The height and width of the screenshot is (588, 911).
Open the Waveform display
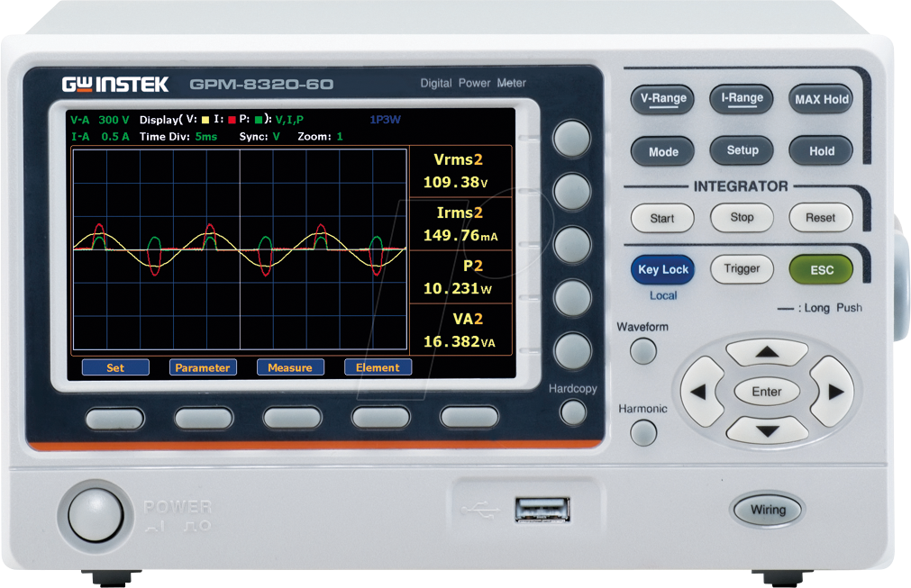[642, 353]
